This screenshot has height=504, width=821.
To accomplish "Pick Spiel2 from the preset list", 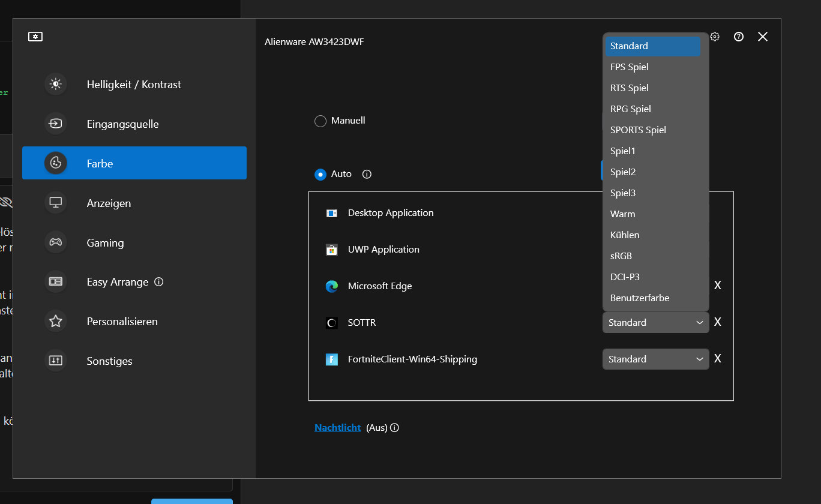I will (653, 172).
